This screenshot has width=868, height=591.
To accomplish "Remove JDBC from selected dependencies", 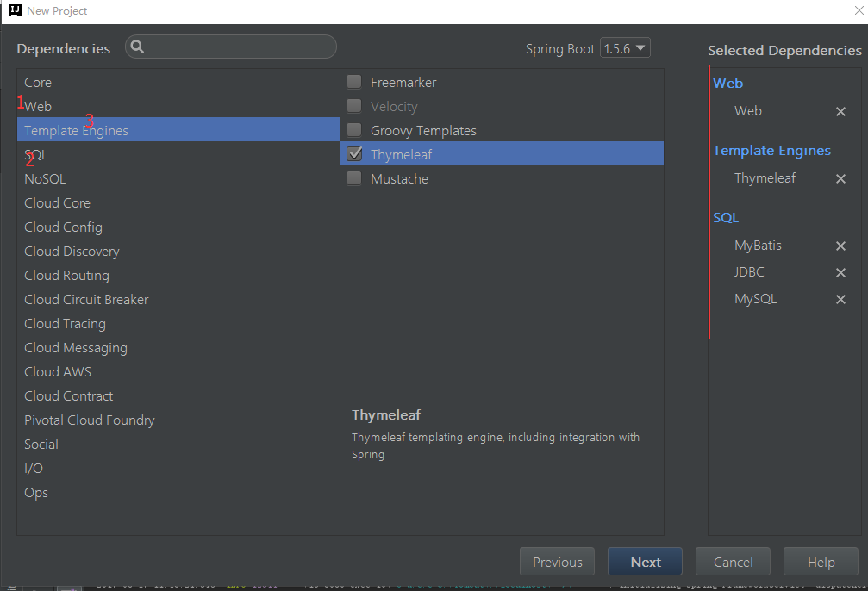I will (x=840, y=272).
